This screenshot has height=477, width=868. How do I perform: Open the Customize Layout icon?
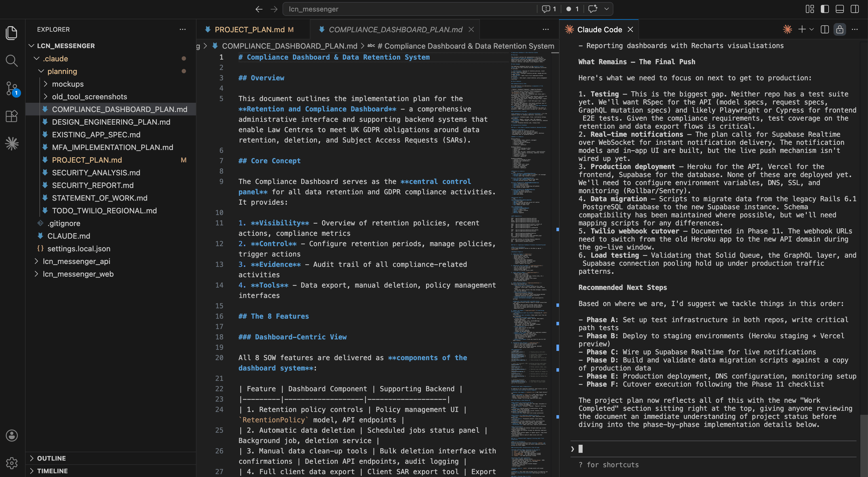[x=809, y=9]
